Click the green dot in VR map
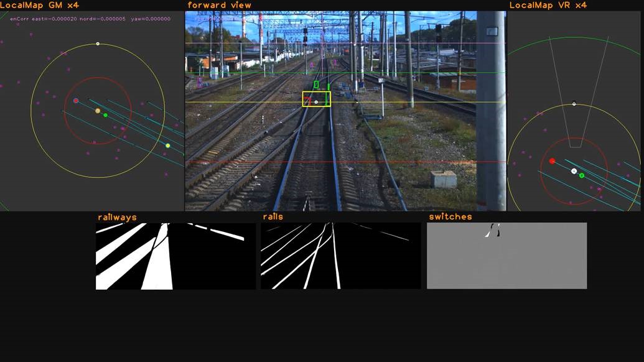This screenshot has height=362, width=644. (x=582, y=175)
